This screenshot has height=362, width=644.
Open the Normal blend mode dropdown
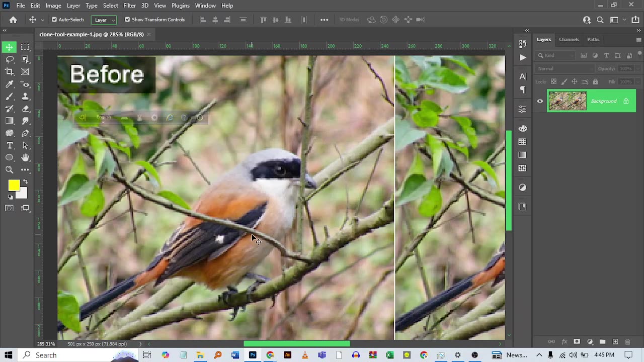[x=566, y=68]
